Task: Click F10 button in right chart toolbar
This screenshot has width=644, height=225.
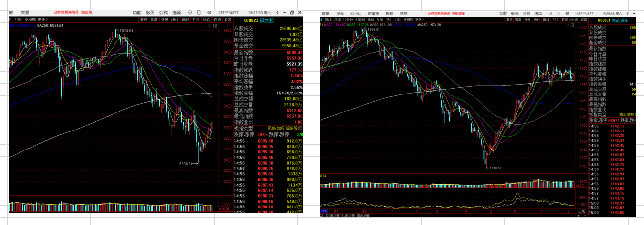Action: click(555, 19)
